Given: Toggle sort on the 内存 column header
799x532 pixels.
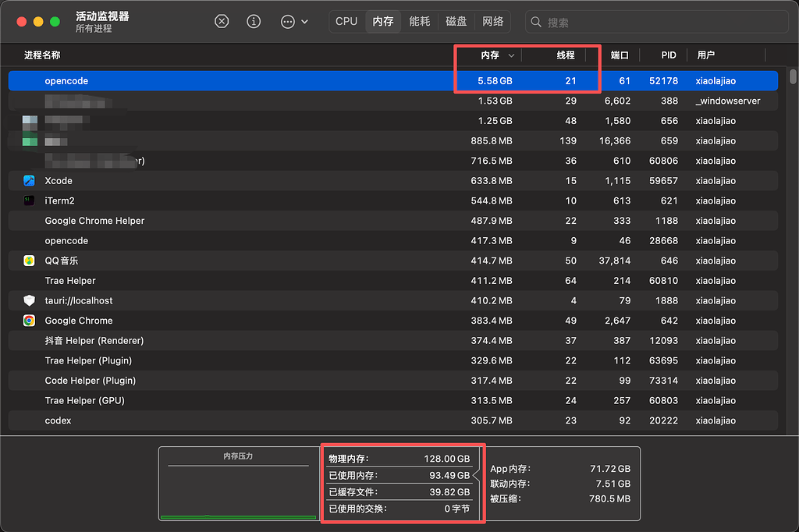Looking at the screenshot, I should point(490,55).
